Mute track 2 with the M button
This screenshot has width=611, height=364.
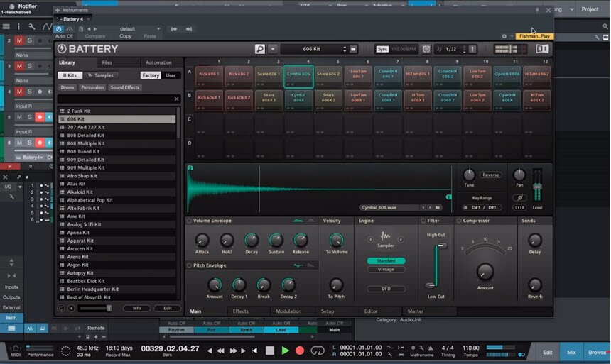19,40
